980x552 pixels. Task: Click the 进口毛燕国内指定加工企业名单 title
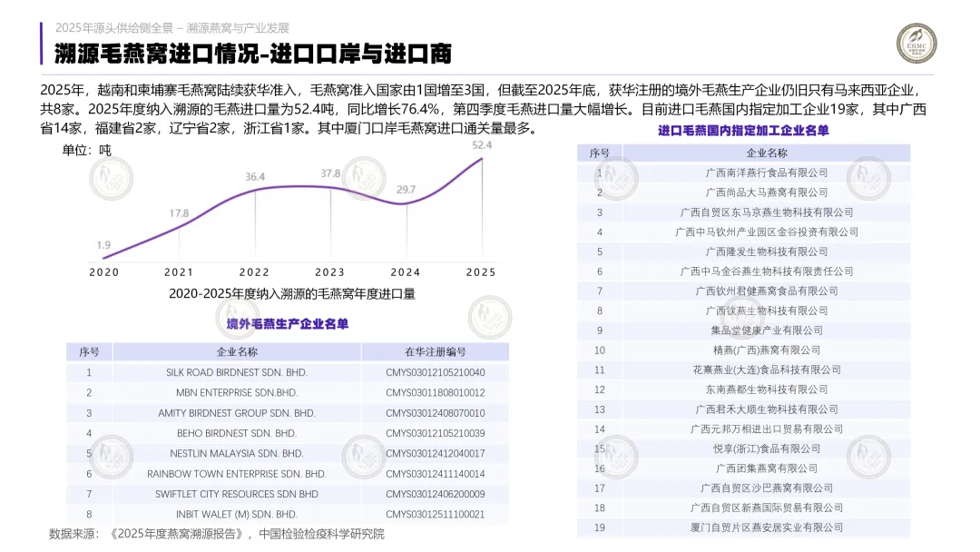(743, 131)
